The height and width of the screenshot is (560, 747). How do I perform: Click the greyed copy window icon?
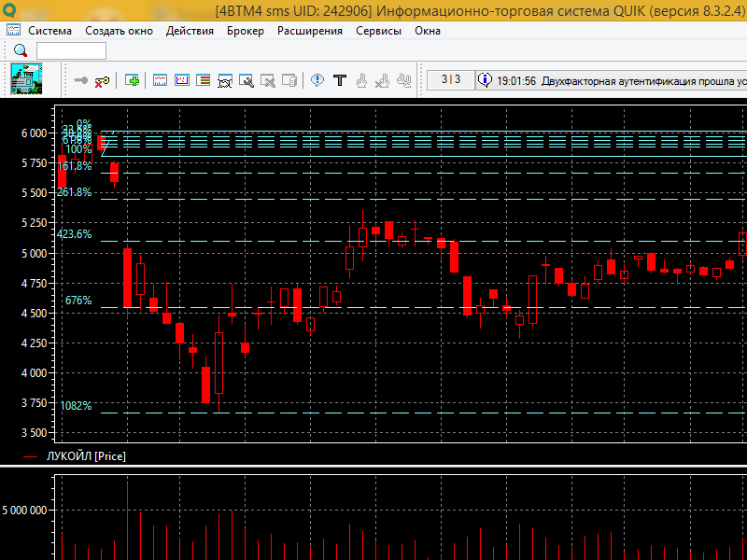pos(289,80)
